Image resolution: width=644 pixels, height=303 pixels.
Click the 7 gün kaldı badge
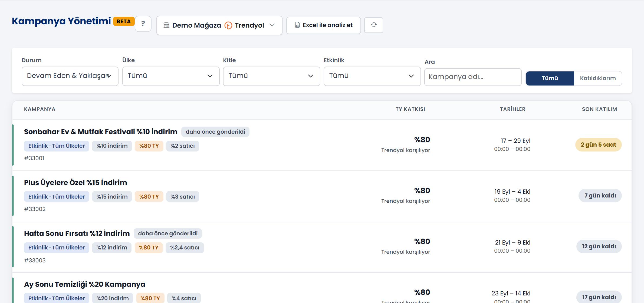pyautogui.click(x=600, y=196)
